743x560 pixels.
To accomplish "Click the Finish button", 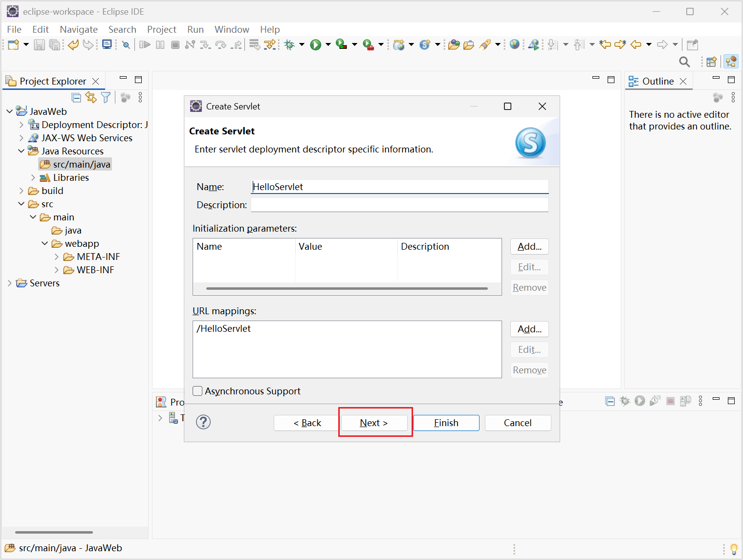I will tap(446, 423).
